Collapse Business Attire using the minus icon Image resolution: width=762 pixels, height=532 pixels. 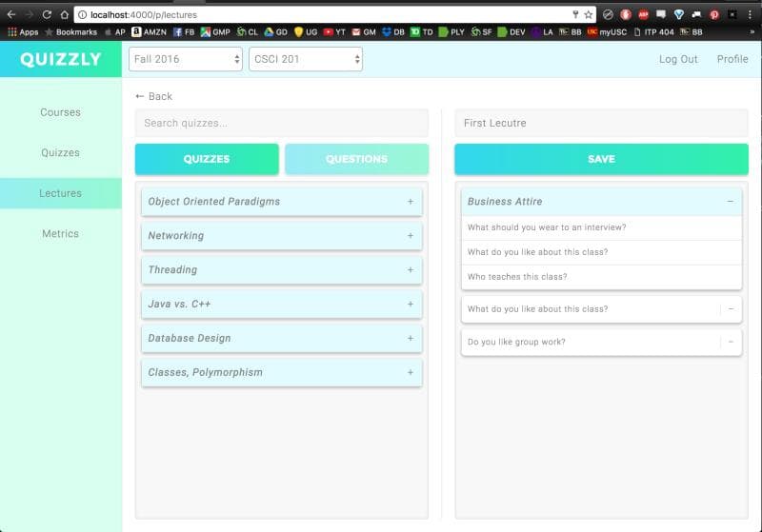tap(731, 202)
